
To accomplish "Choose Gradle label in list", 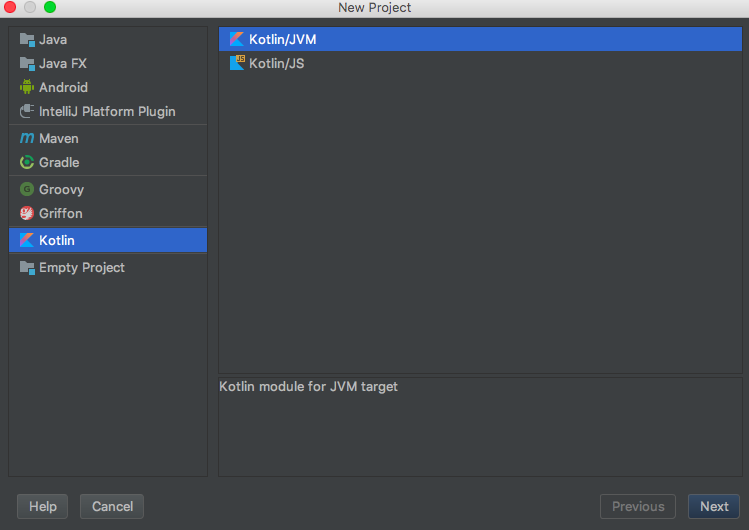I will click(x=59, y=162).
